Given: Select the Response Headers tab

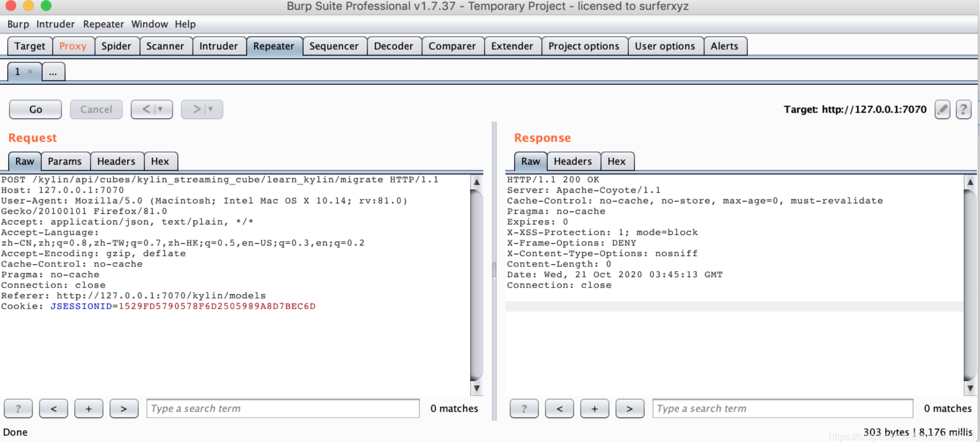Looking at the screenshot, I should click(x=573, y=162).
